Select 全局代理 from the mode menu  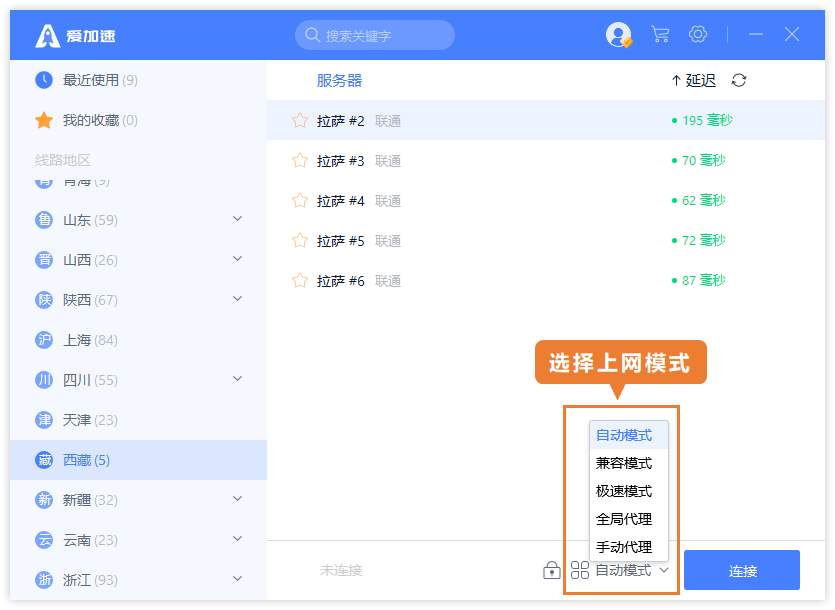(627, 519)
